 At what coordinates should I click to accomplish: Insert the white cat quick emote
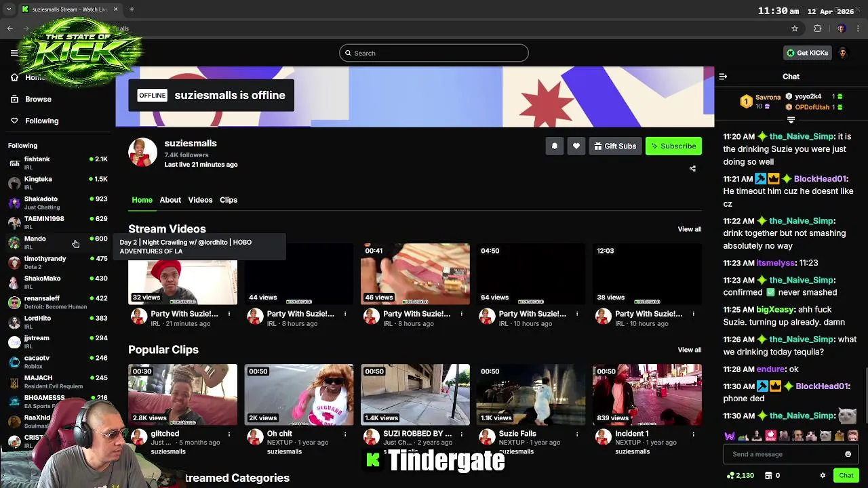click(825, 436)
